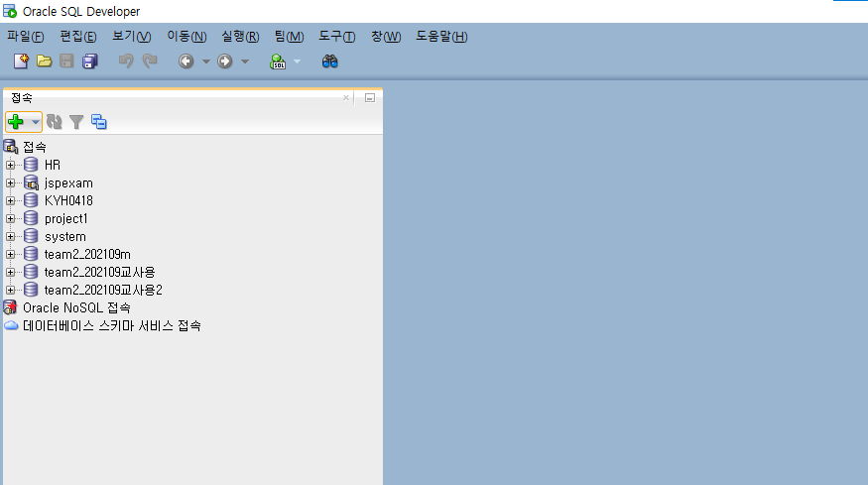The width and height of the screenshot is (868, 485).
Task: Refresh connections with the refresh icon
Action: (55, 122)
